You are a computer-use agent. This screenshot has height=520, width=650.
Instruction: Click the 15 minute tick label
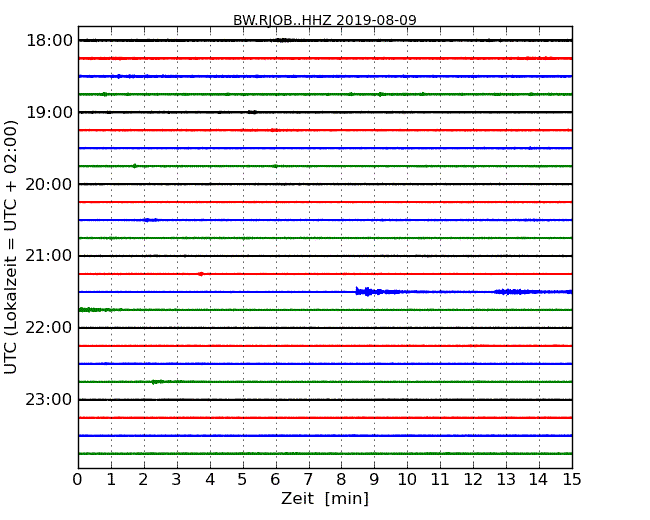tap(572, 480)
